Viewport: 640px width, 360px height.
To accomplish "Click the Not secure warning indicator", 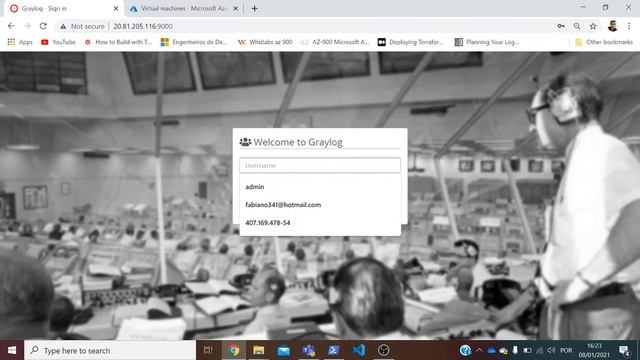I will (82, 26).
